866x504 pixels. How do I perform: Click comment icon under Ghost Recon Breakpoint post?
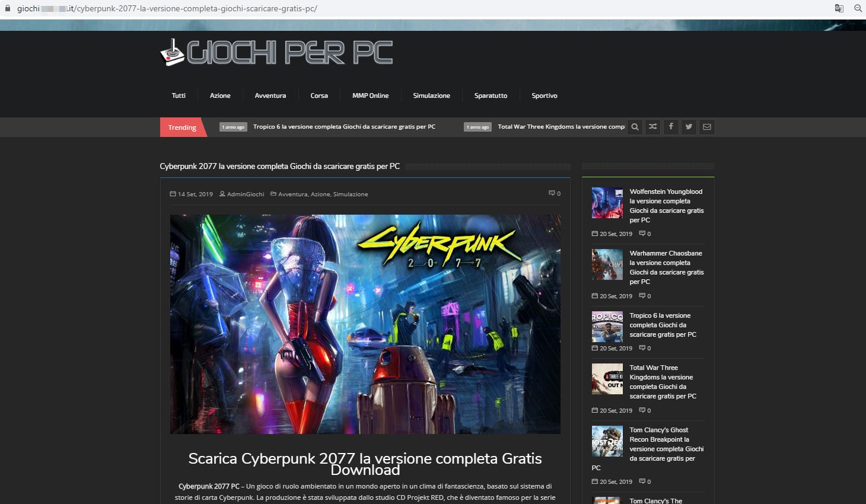[x=642, y=481]
